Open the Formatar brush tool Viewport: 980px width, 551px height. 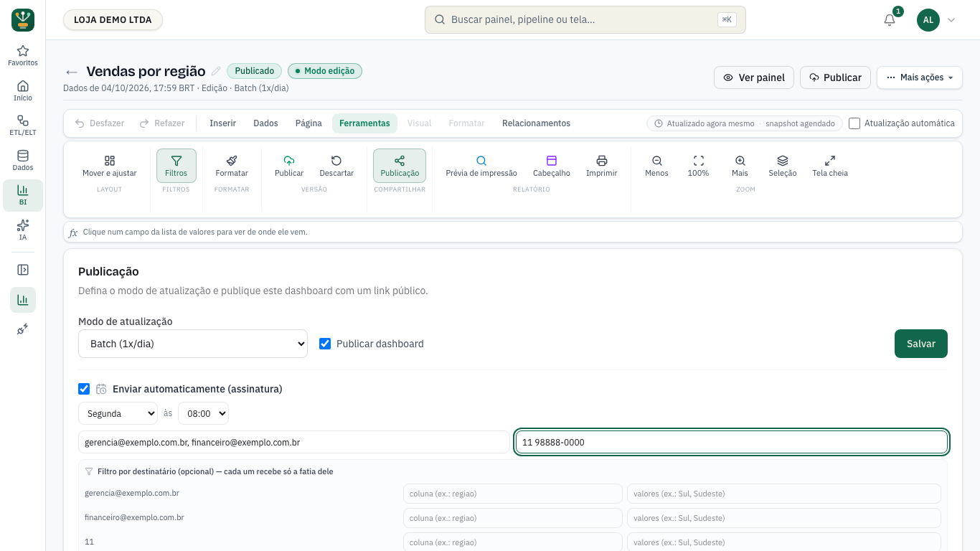point(232,166)
